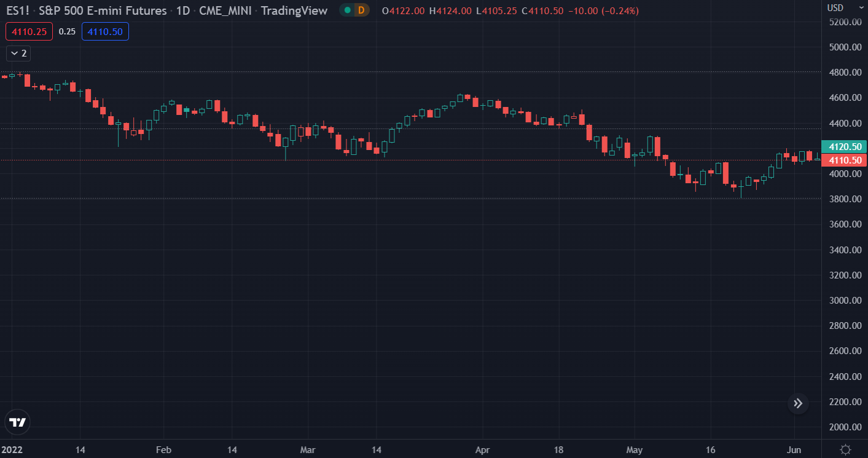
Task: Click the open value O4122.00
Action: 404,11
